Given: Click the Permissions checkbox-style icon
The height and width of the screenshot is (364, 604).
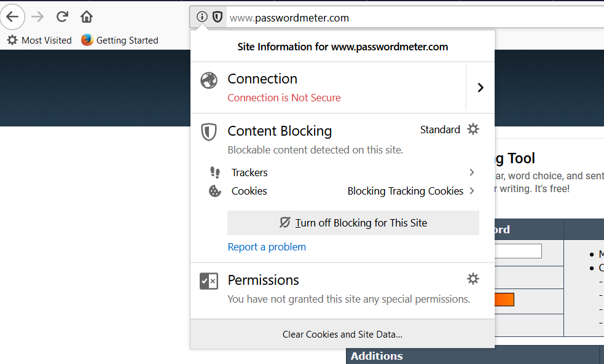Looking at the screenshot, I should click(x=209, y=281).
